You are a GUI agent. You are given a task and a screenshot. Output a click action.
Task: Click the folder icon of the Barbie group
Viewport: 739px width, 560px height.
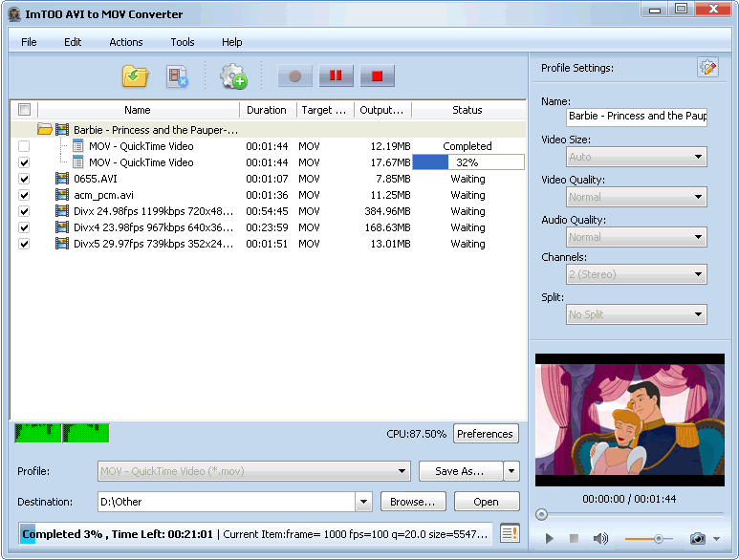coord(45,129)
